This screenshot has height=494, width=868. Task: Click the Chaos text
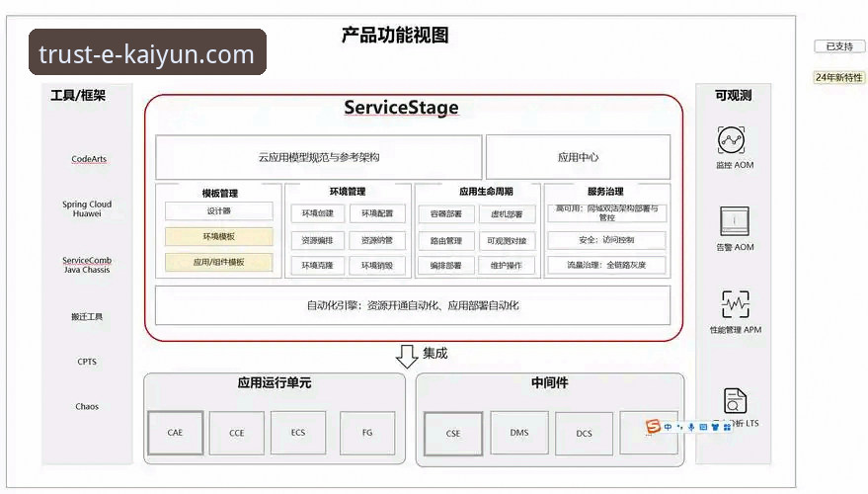point(87,406)
